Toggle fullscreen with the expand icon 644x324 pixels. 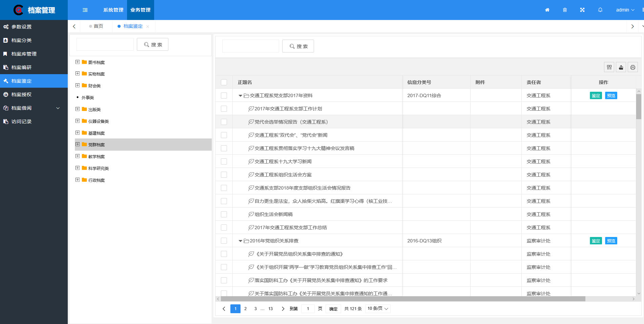point(582,10)
